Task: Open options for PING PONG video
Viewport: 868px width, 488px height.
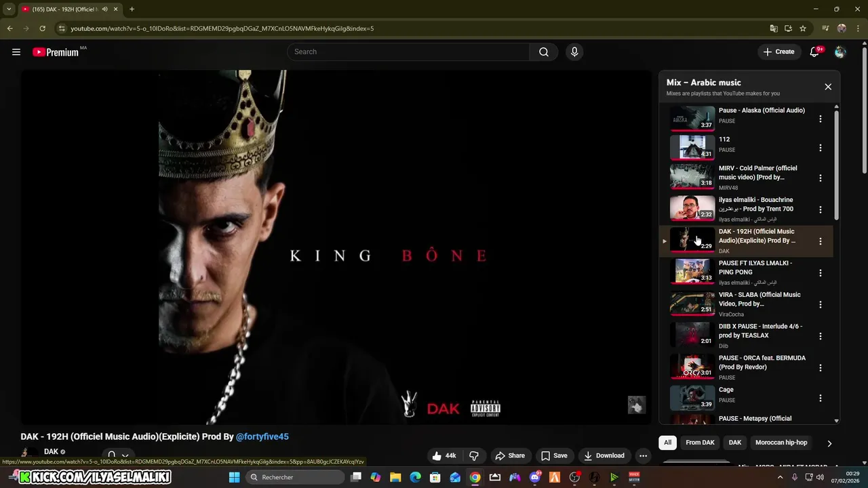Action: [820, 272]
